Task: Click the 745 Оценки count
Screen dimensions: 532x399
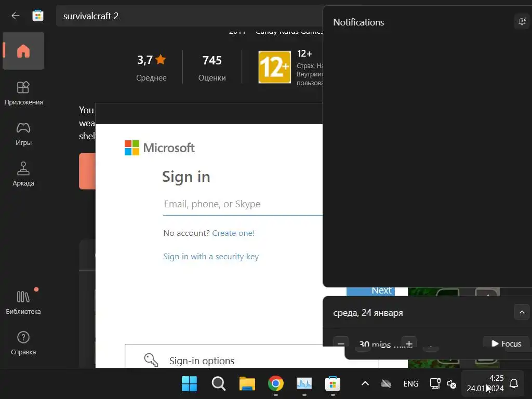Action: 212,68
